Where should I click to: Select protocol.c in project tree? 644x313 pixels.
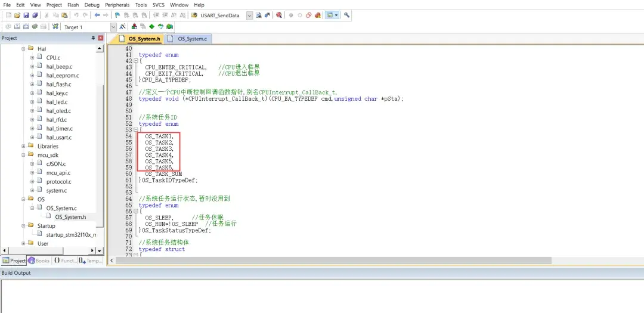point(58,182)
